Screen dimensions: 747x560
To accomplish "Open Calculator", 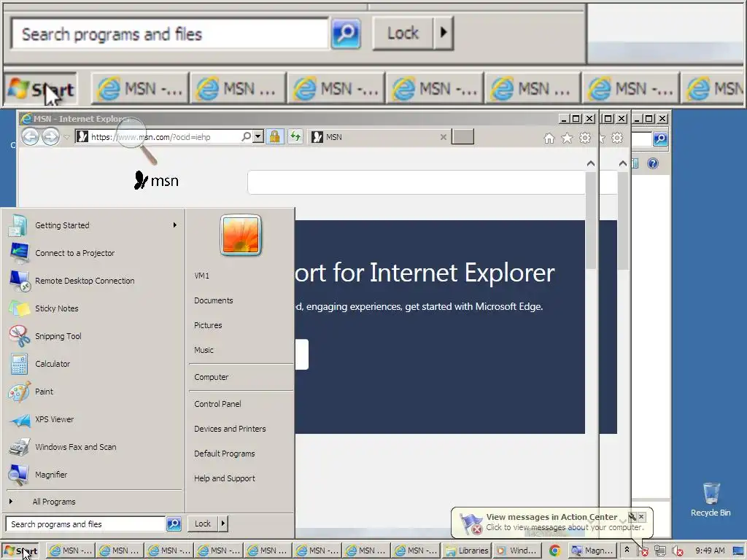I will point(93,364).
